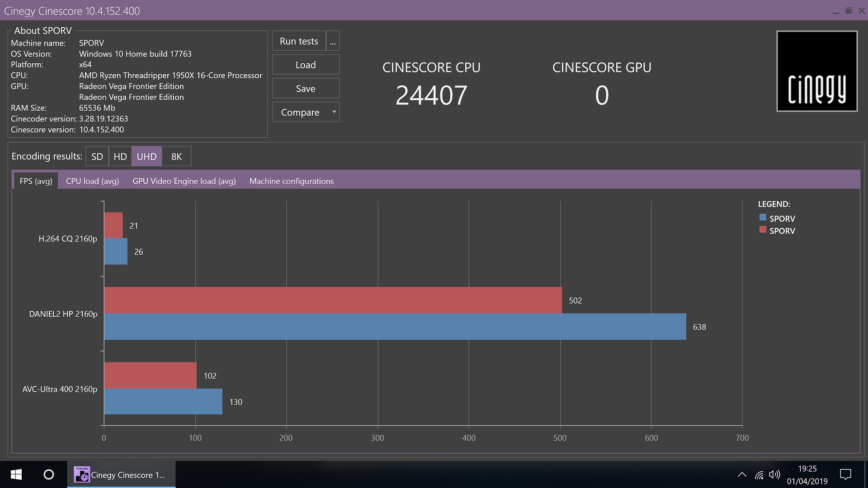
Task: Click the red H.264 CQ 2160p bar
Action: [x=113, y=225]
